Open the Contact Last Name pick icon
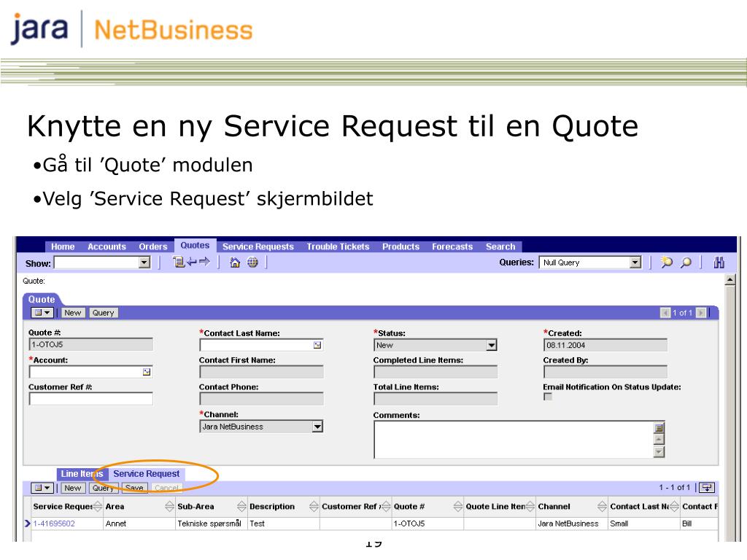 317,345
